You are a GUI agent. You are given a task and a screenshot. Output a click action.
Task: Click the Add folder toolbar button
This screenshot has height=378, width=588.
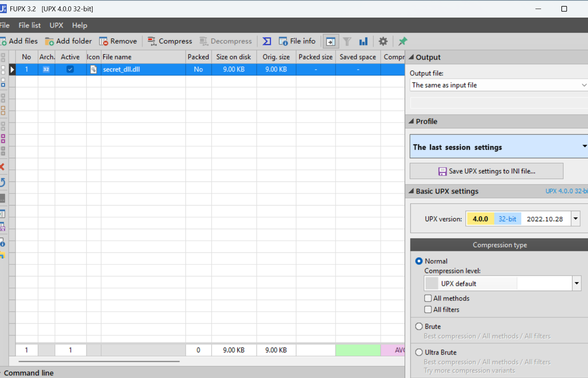[68, 41]
